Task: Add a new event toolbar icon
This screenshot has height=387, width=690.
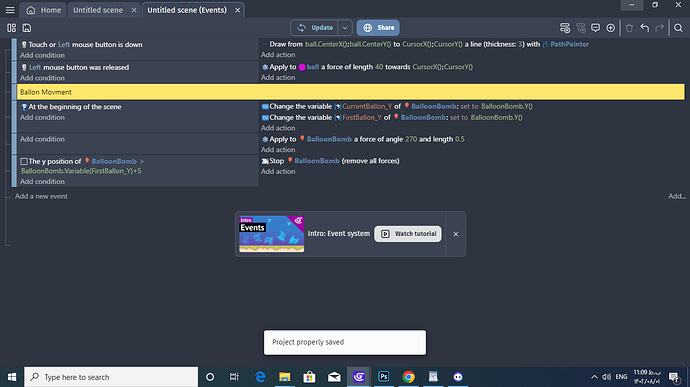Action: [x=565, y=28]
